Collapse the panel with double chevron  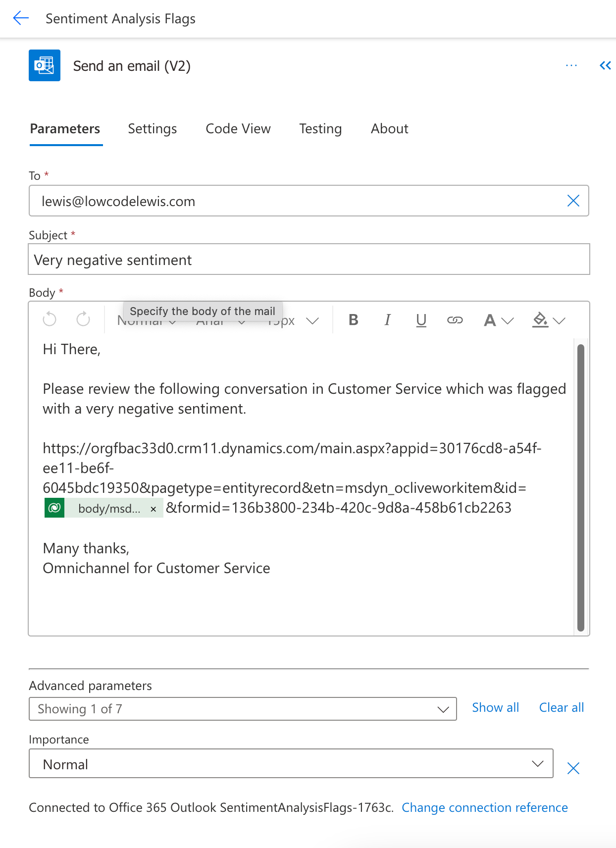pyautogui.click(x=605, y=65)
